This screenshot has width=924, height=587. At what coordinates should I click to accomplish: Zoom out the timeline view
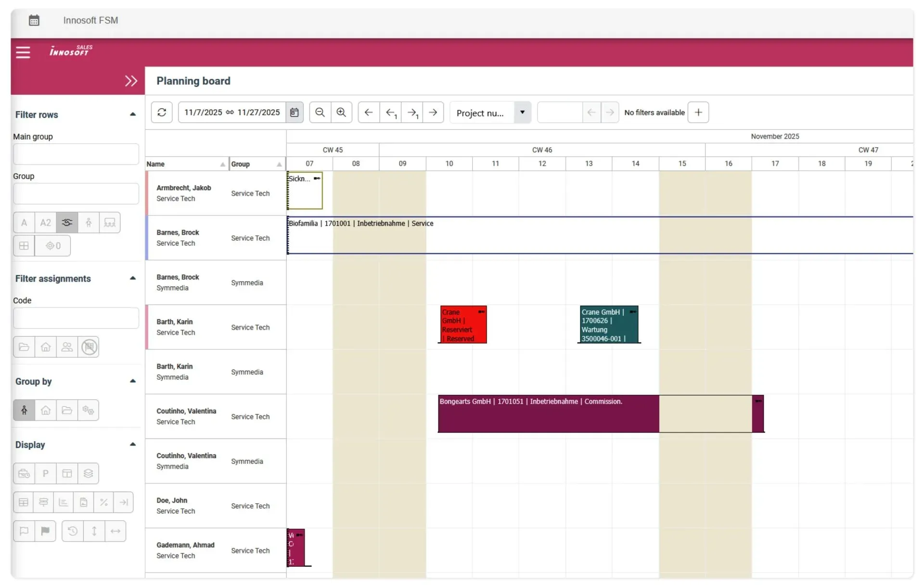pyautogui.click(x=320, y=113)
